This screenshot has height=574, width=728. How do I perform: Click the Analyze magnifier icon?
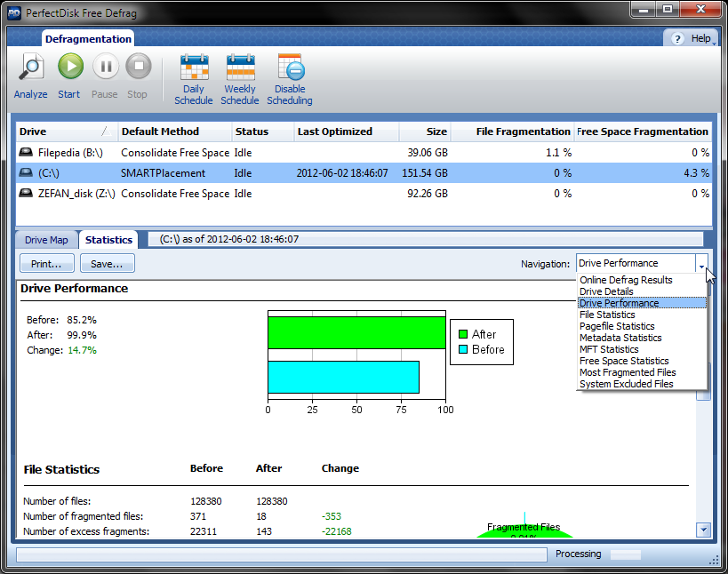click(31, 67)
